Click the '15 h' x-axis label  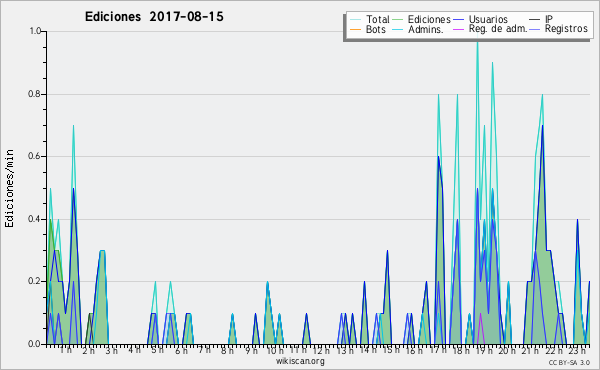pos(391,350)
